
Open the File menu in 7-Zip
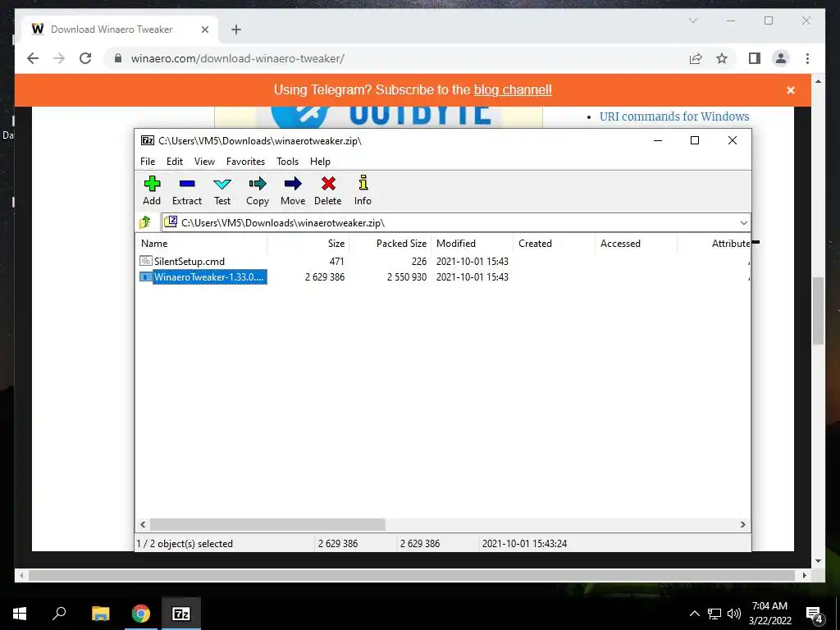tap(148, 162)
